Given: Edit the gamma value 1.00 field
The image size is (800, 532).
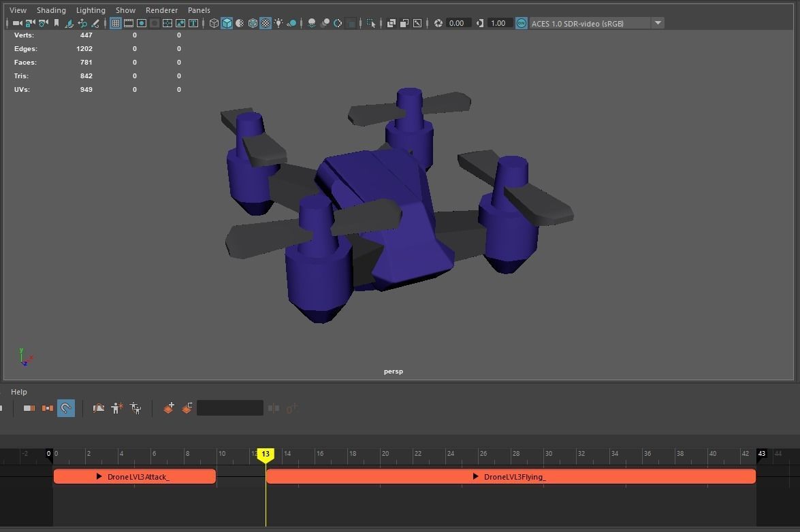Looking at the screenshot, I should pyautogui.click(x=499, y=23).
